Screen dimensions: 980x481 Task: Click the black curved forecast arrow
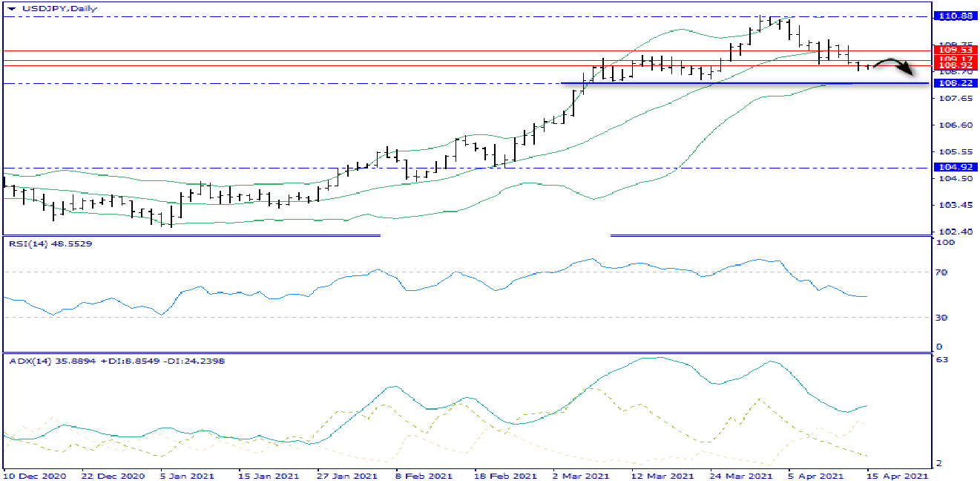894,66
